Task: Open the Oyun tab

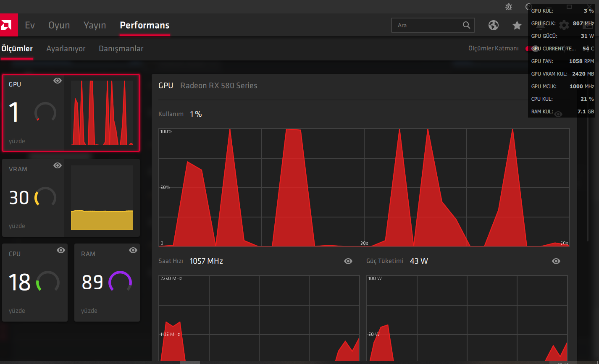Action: pyautogui.click(x=59, y=25)
